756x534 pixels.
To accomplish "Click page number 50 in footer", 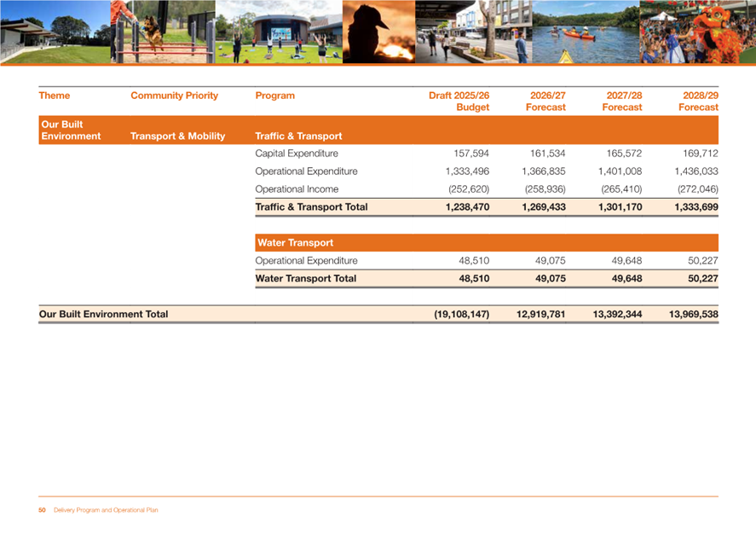I will tap(42, 510).
